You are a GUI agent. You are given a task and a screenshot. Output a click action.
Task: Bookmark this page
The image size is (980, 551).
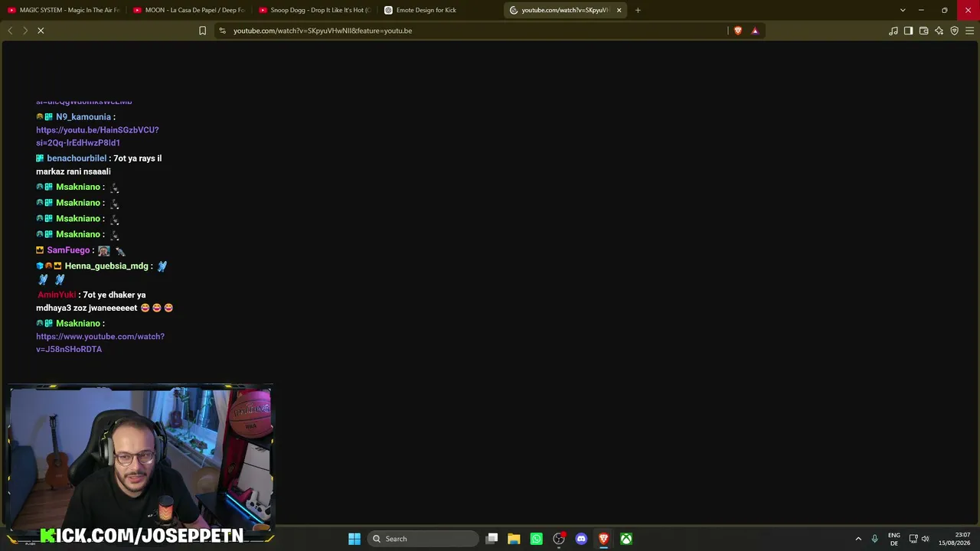point(202,31)
